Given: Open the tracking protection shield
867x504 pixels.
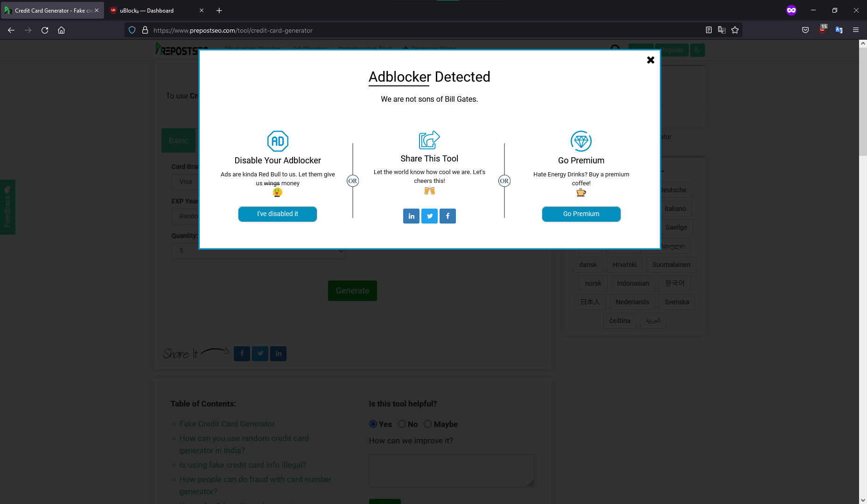Looking at the screenshot, I should [x=132, y=30].
